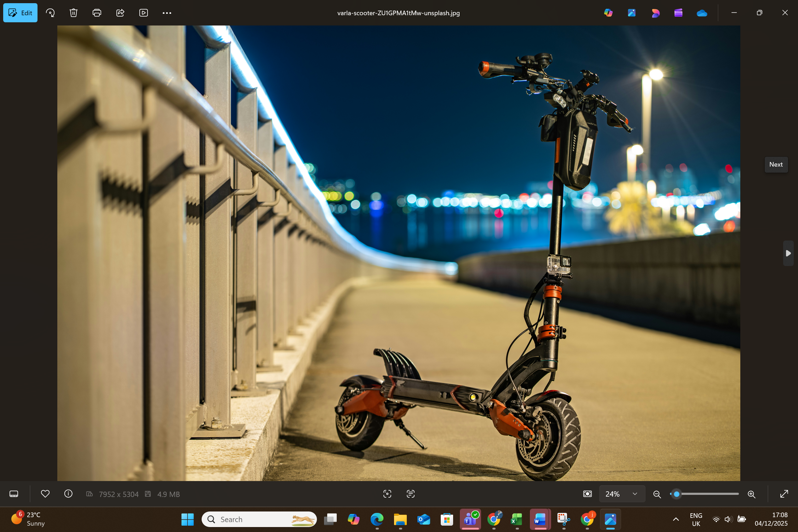Image resolution: width=798 pixels, height=532 pixels.
Task: Zoom out with magnifier minus icon
Action: [x=657, y=494]
